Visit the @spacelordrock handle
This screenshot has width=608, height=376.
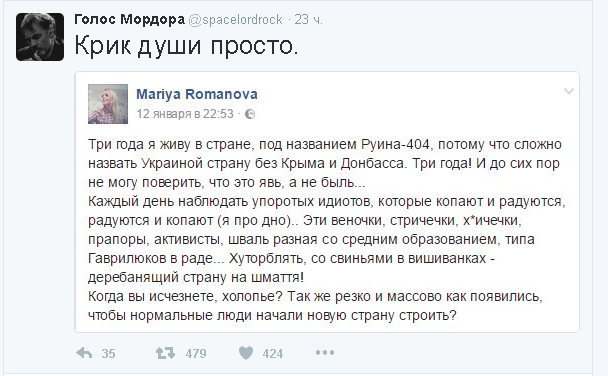coord(235,19)
